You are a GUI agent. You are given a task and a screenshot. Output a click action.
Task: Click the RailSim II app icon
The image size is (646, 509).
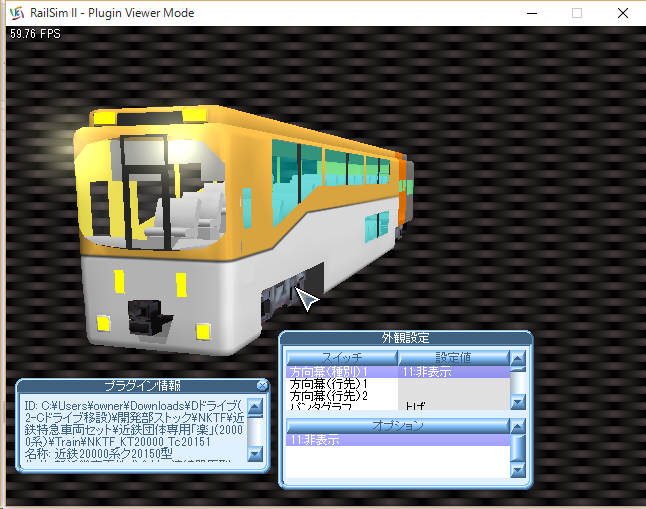(17, 13)
